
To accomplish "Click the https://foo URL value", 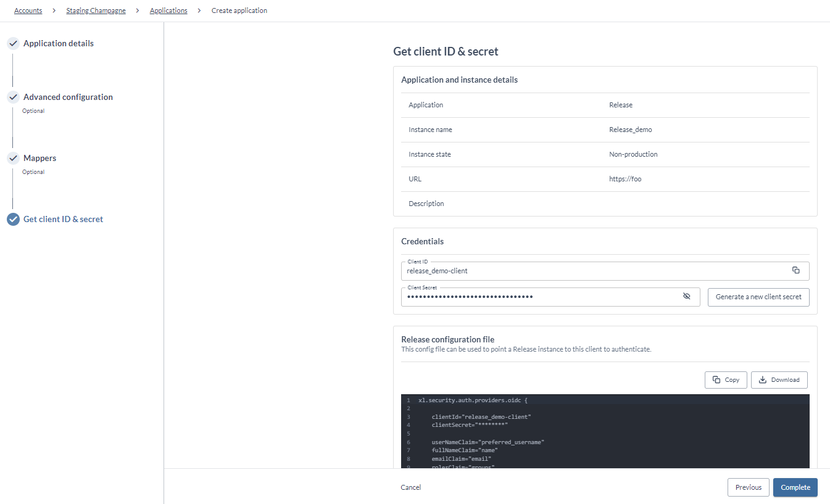I will pyautogui.click(x=625, y=179).
